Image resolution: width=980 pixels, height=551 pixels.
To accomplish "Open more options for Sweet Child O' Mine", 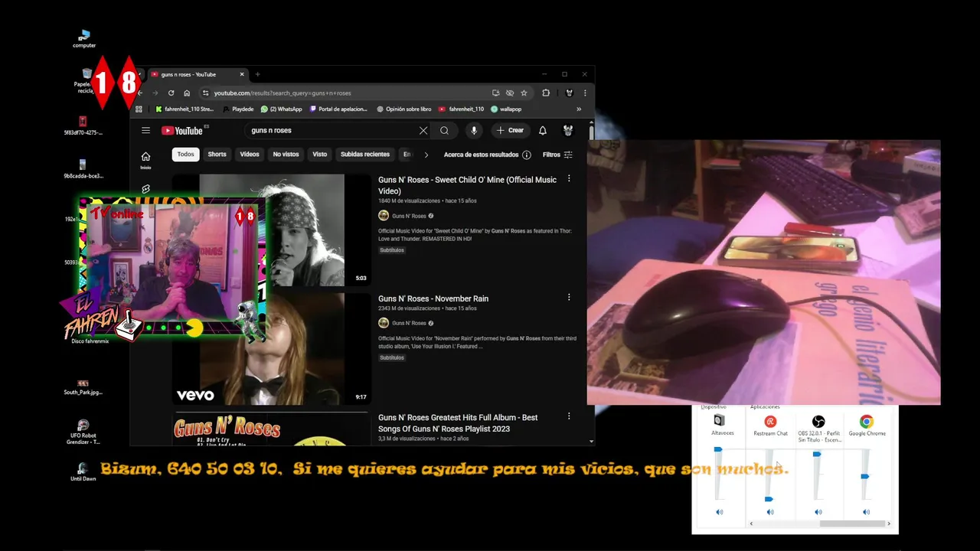I will point(569,179).
